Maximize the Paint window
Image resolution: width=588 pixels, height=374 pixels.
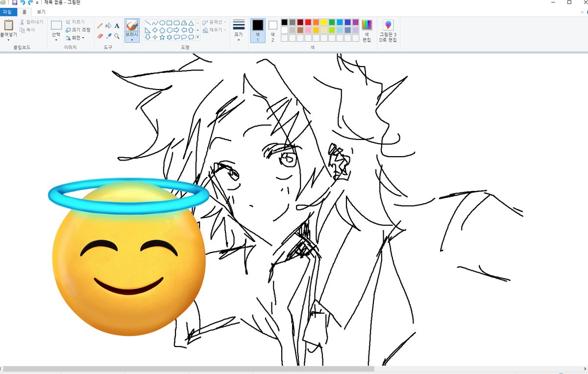[x=569, y=2]
